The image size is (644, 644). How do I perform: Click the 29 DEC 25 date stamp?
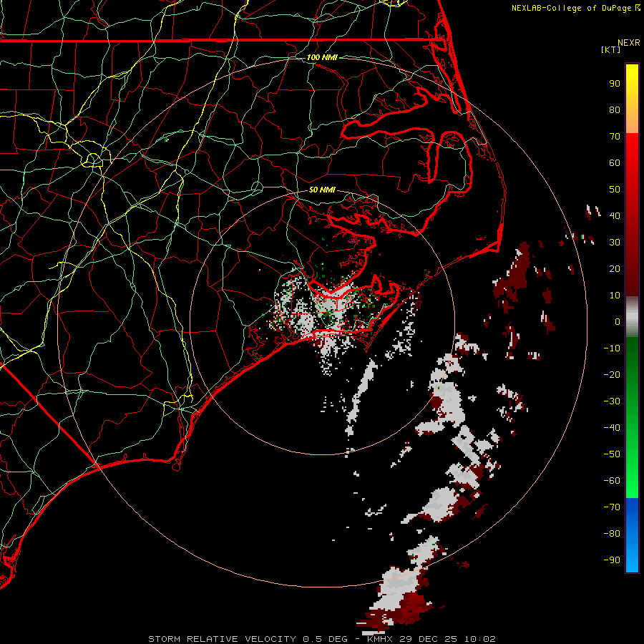pyautogui.click(x=429, y=639)
